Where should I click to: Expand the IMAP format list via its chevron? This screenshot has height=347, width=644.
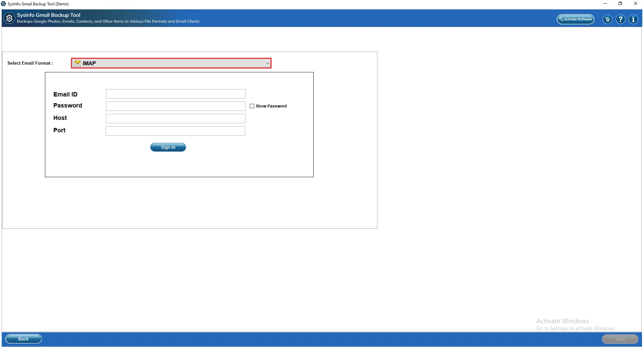(x=267, y=63)
